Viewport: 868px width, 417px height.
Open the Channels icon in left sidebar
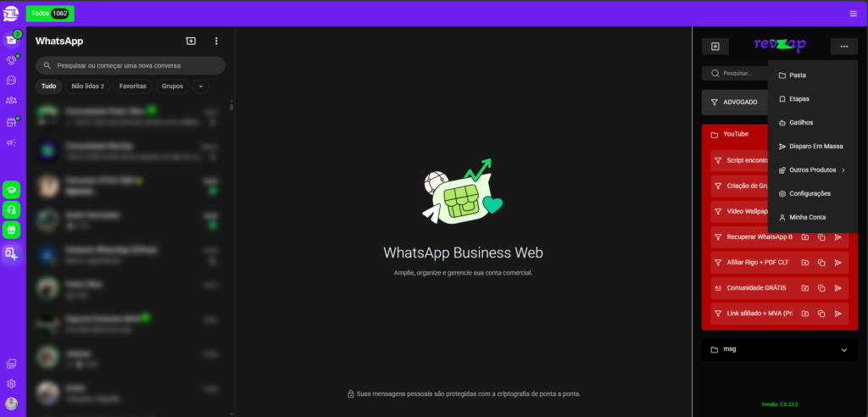tap(12, 81)
